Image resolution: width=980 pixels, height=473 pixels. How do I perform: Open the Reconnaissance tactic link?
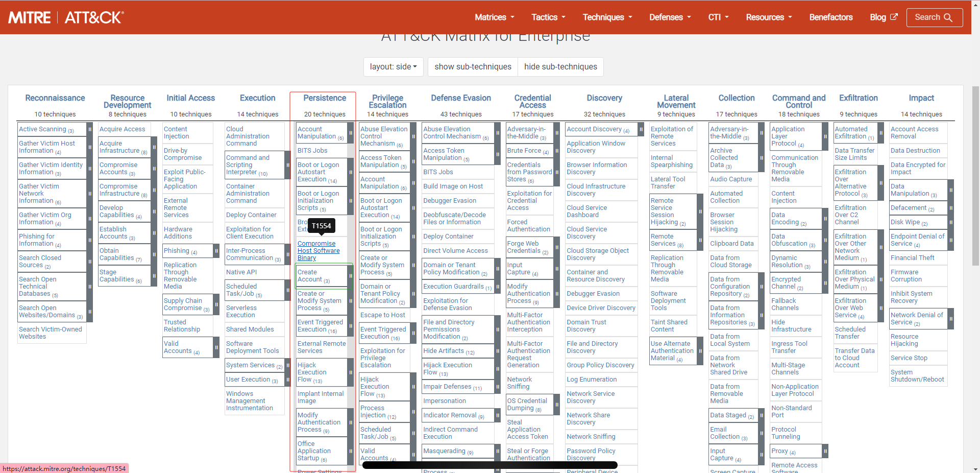point(55,98)
